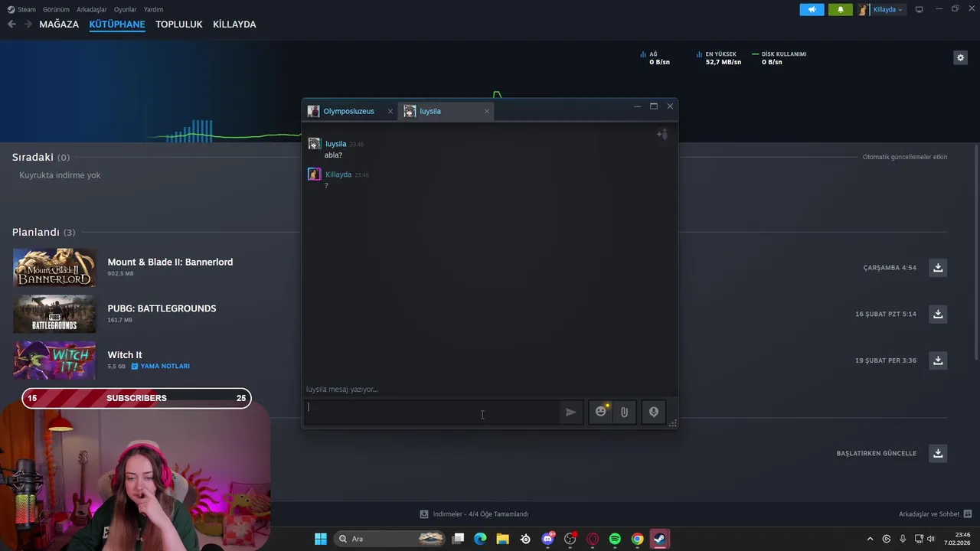
Task: Select the luysila chat tab
Action: (x=444, y=111)
